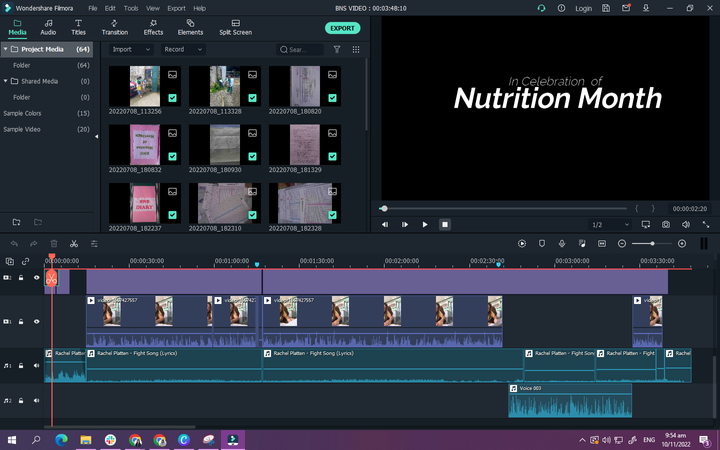720x450 pixels.
Task: Collapse the media panel side arrow
Action: point(96,136)
